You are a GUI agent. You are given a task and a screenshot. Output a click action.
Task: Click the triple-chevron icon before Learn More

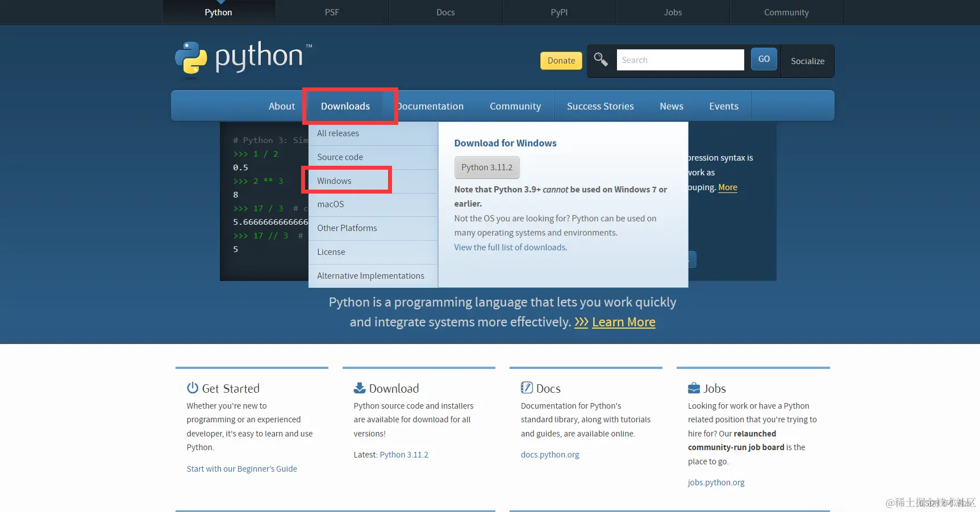click(581, 322)
